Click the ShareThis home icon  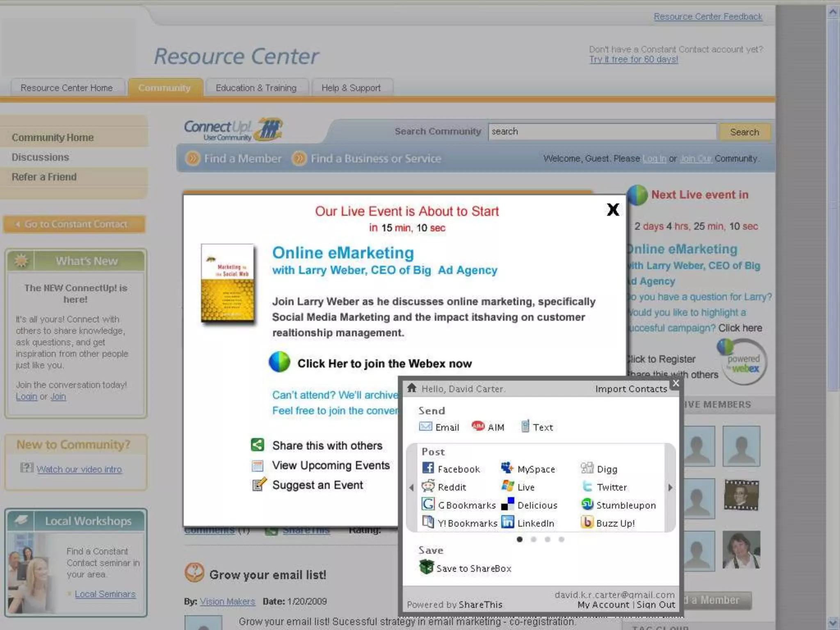[x=412, y=388]
